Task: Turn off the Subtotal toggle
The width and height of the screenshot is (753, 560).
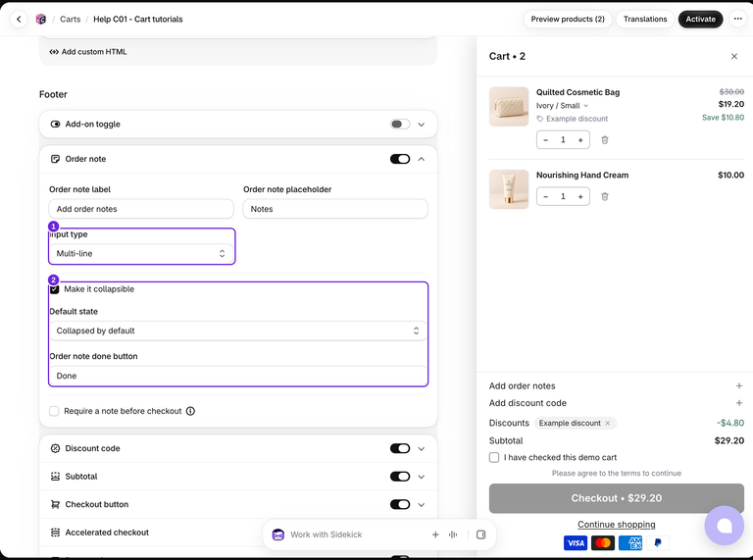Action: click(400, 477)
